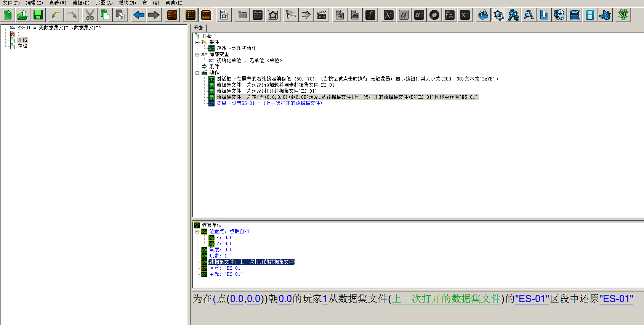Click the underlined angle value after 朝

285,299
